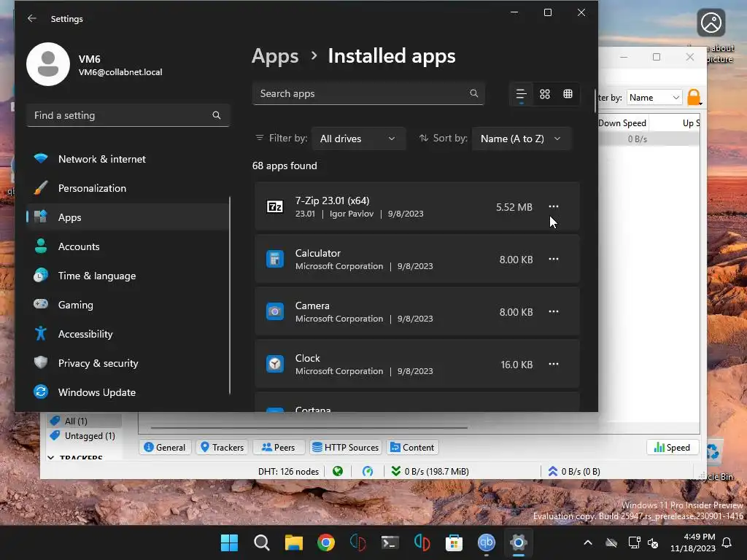Collapse the TRACKERS section in qBittorrent
Screen dimensions: 747x560
point(50,457)
